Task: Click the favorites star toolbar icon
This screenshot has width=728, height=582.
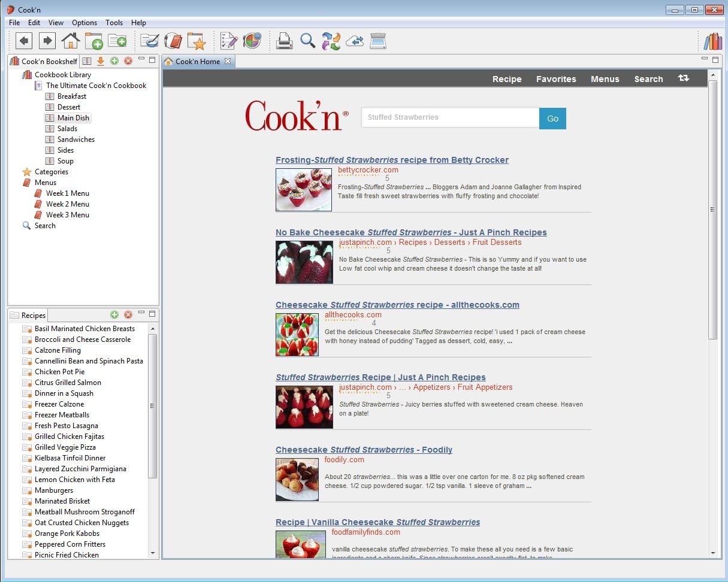Action: point(196,41)
